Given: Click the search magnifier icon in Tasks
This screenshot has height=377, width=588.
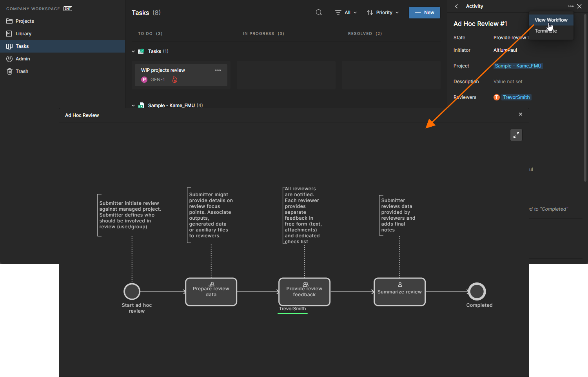Looking at the screenshot, I should [x=319, y=13].
